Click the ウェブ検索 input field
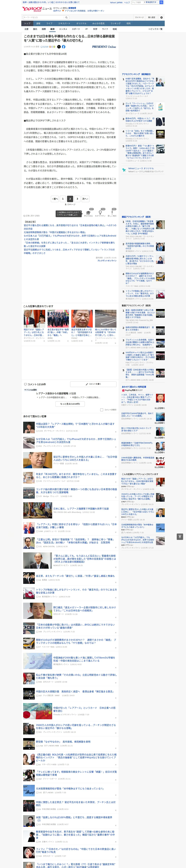 pos(137,2)
